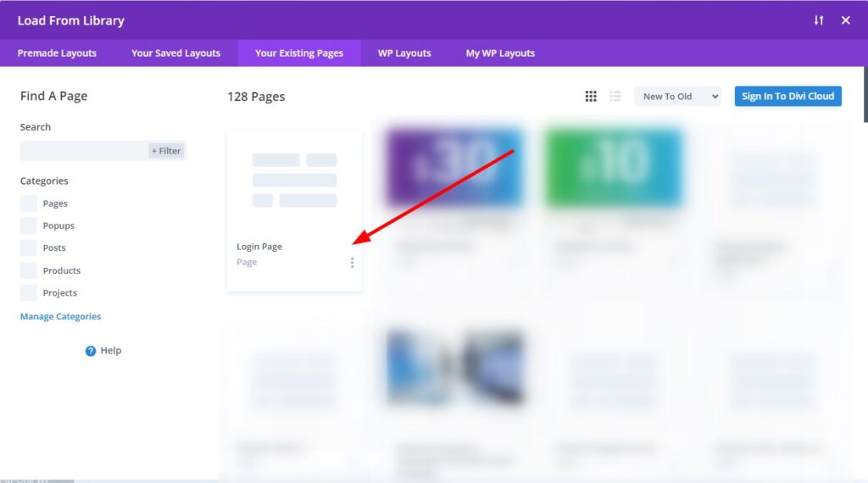Screen dimensions: 868x483
Task: Open the Your Saved Layouts tab
Action: (175, 53)
